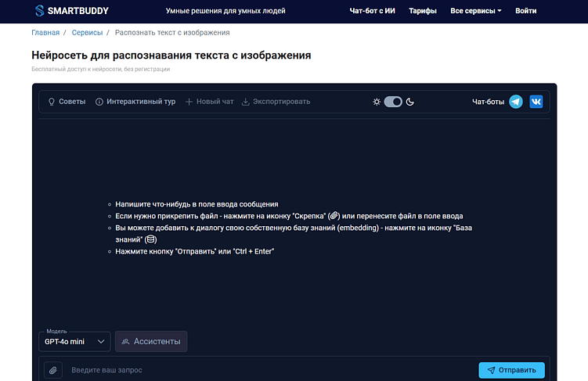Click the moon dark-theme icon
The image size is (588, 381).
pos(409,102)
